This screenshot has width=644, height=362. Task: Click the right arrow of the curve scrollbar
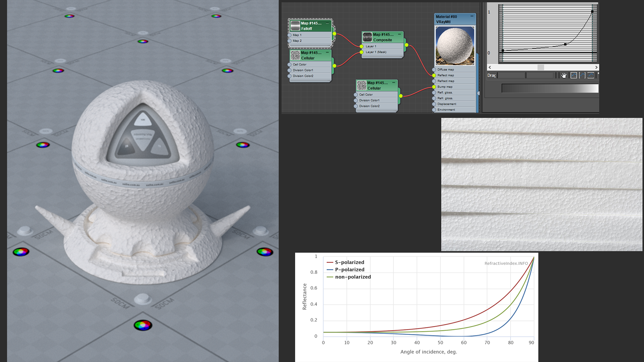596,67
